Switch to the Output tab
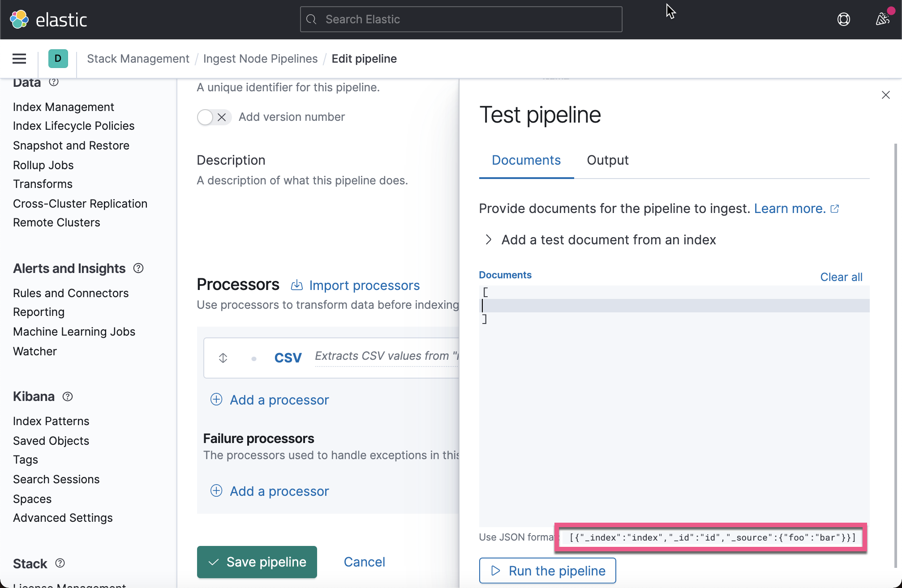Image resolution: width=902 pixels, height=588 pixels. pos(608,160)
